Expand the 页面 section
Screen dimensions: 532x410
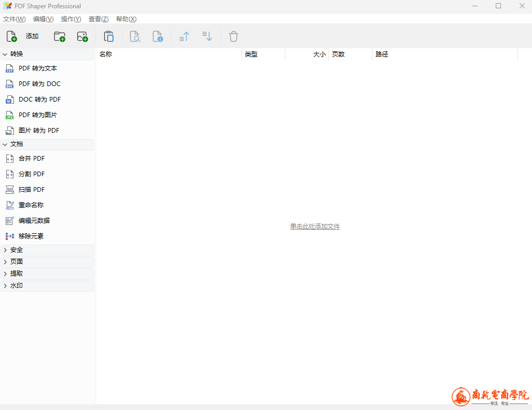point(17,262)
